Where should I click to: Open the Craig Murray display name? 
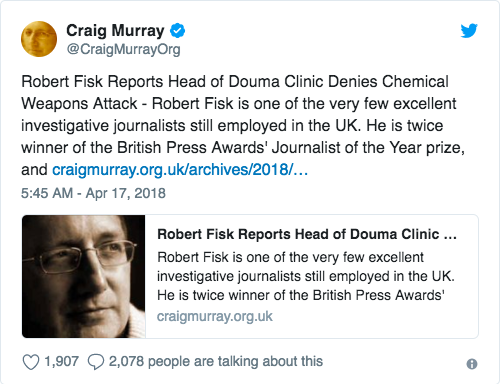pyautogui.click(x=115, y=31)
